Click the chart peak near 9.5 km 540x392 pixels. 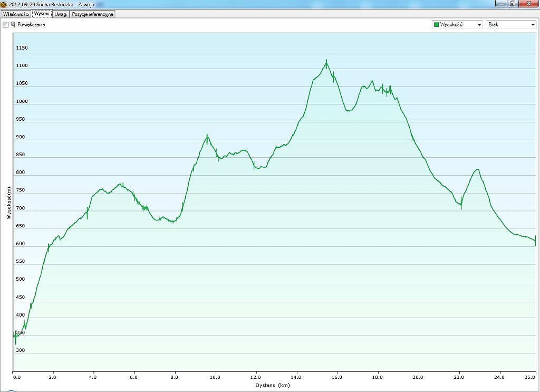[207, 136]
